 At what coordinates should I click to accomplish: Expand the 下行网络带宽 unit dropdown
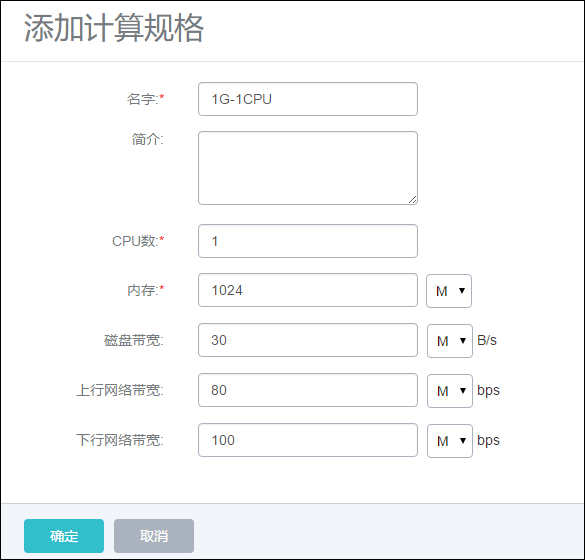coord(450,441)
